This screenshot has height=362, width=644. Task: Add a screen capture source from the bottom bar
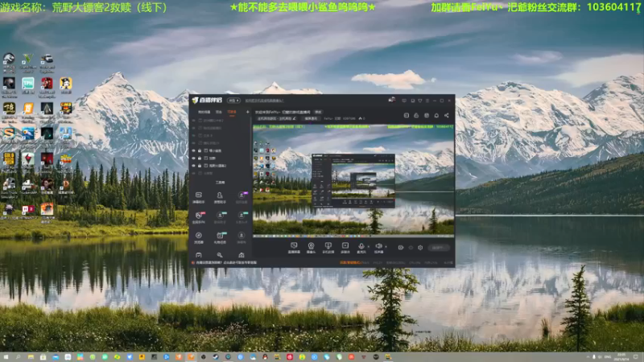point(294,248)
